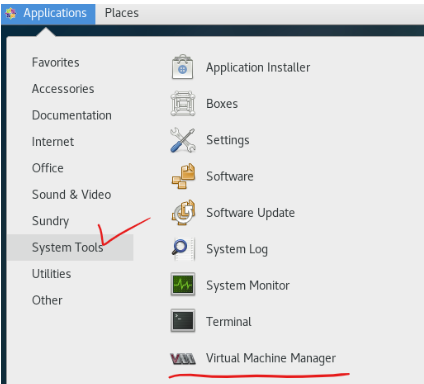Select the Internet category
This screenshot has height=384, width=424.
53,142
